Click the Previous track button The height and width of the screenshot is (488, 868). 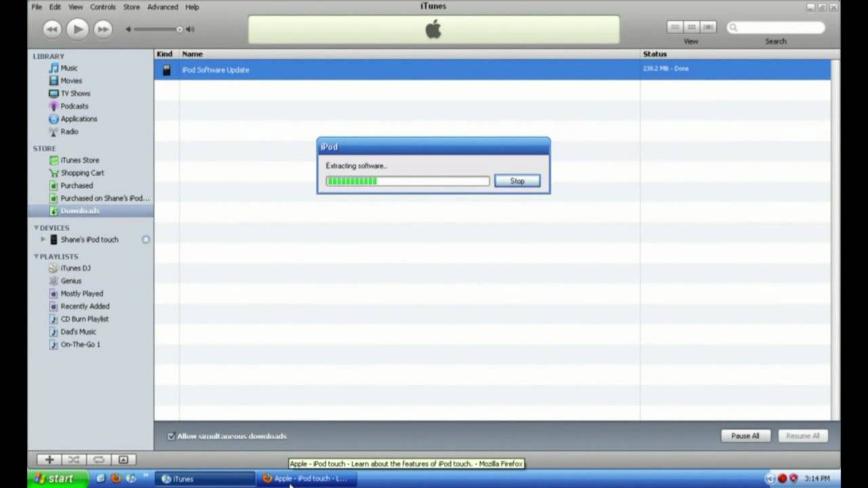coord(52,29)
